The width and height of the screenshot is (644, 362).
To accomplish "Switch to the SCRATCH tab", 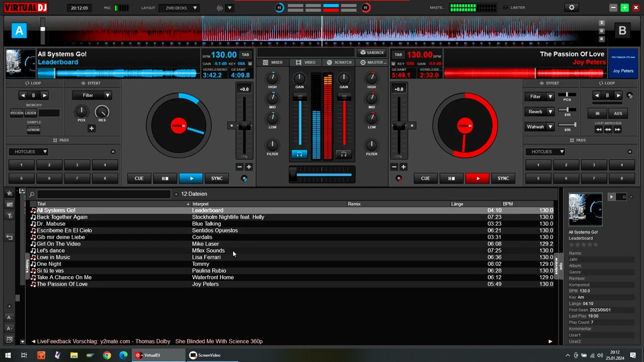I will point(339,62).
